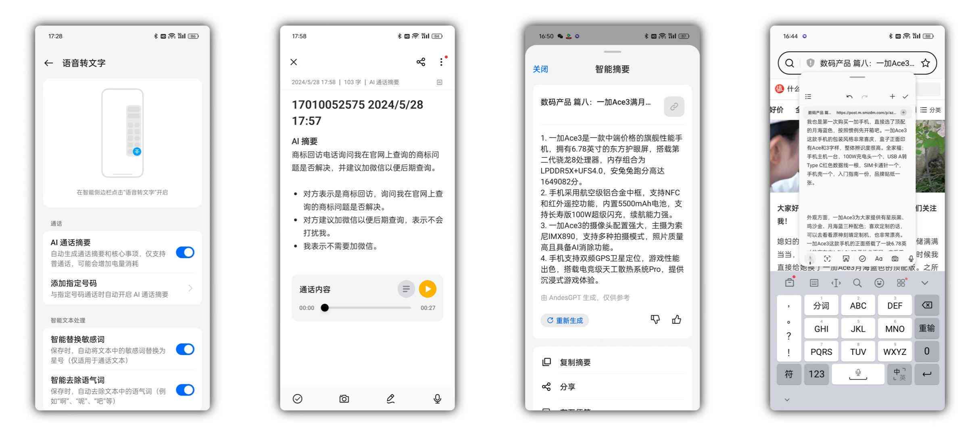The height and width of the screenshot is (436, 980).
Task: Tap the close (X) button on call note
Action: coord(294,62)
